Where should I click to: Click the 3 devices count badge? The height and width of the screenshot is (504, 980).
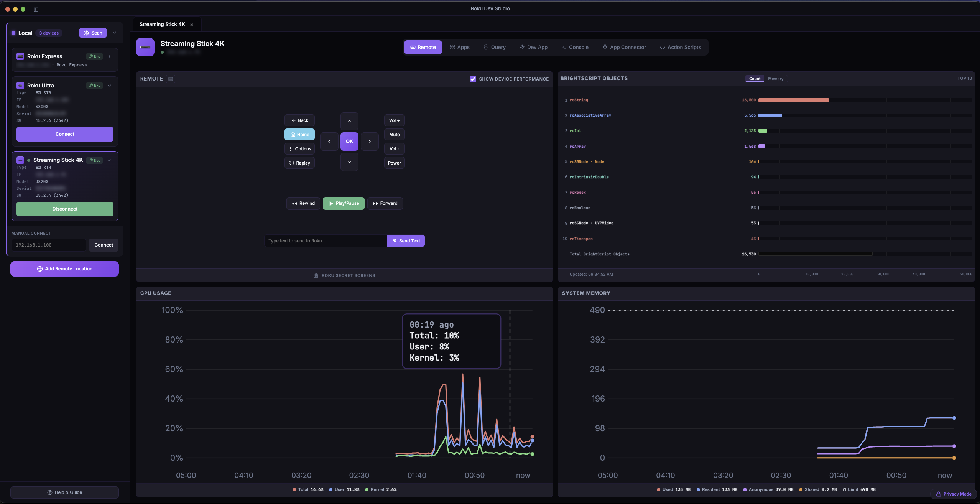(49, 33)
